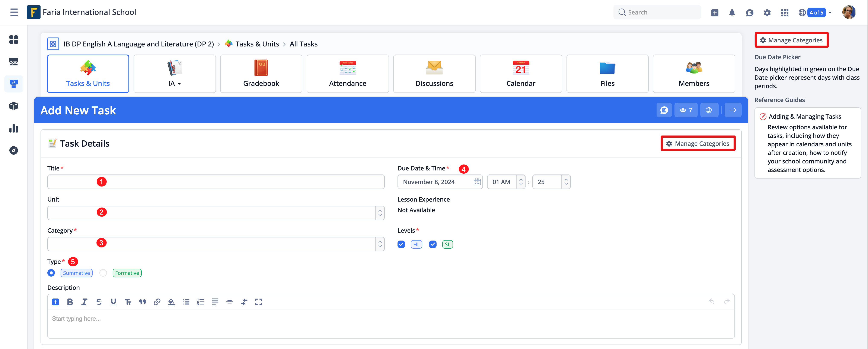The height and width of the screenshot is (349, 868).
Task: Open the apps grid launcher
Action: pyautogui.click(x=784, y=13)
